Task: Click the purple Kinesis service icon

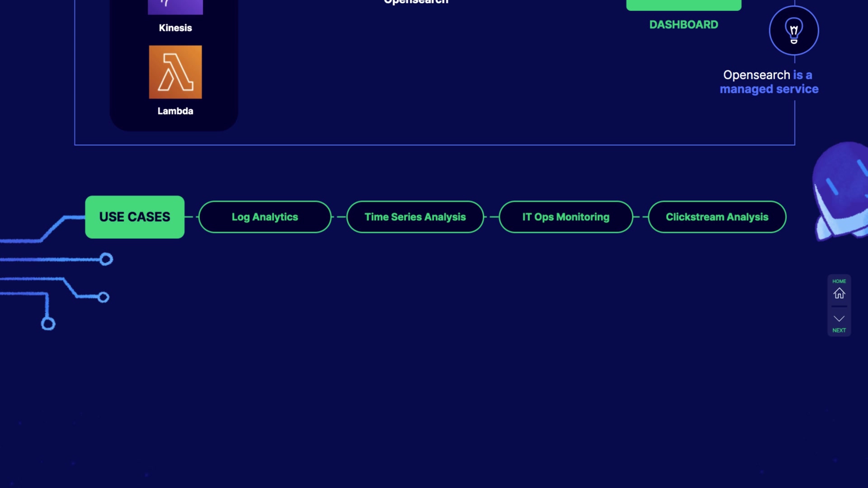Action: 175,6
